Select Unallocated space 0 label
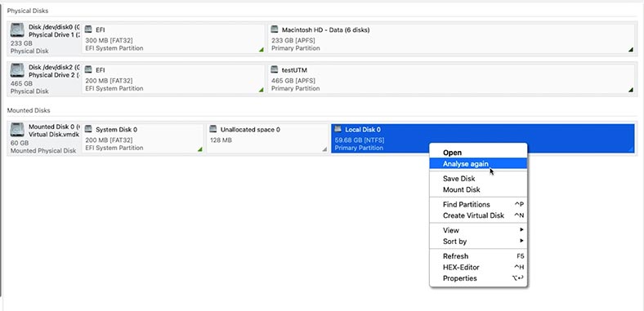This screenshot has height=311, width=644. tap(250, 130)
